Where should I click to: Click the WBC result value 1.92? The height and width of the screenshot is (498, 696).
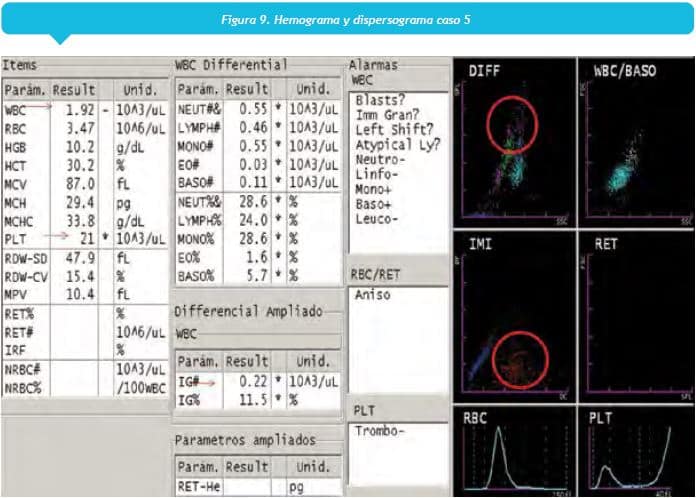tap(79, 109)
